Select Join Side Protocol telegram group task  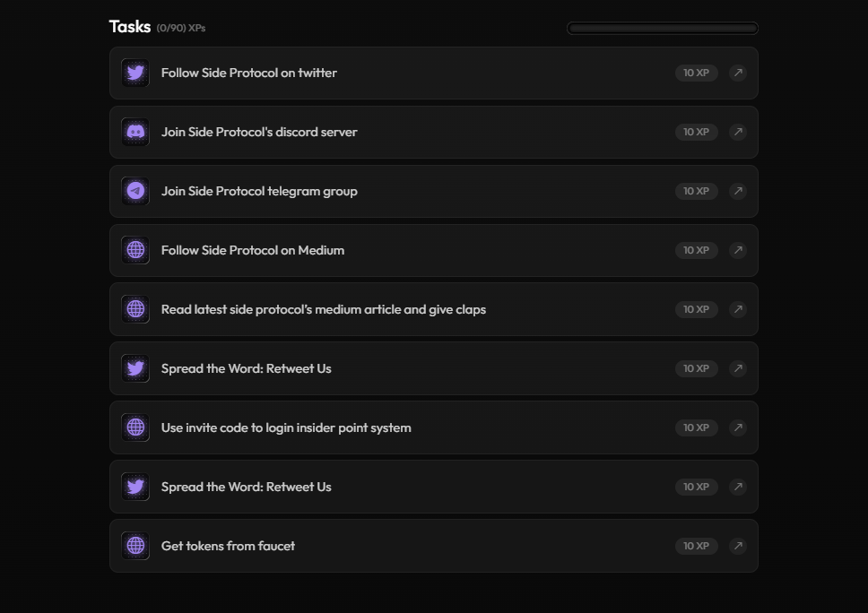(x=433, y=192)
